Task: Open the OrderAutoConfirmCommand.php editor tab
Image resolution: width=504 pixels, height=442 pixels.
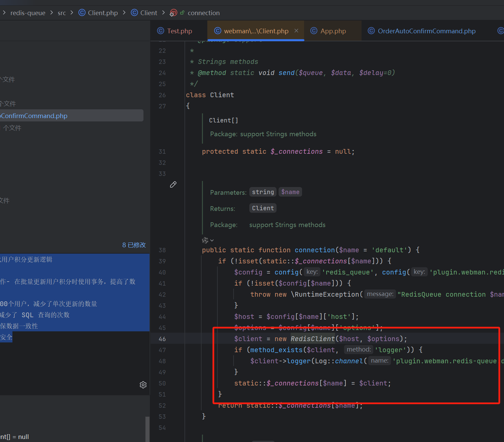Action: pyautogui.click(x=426, y=31)
